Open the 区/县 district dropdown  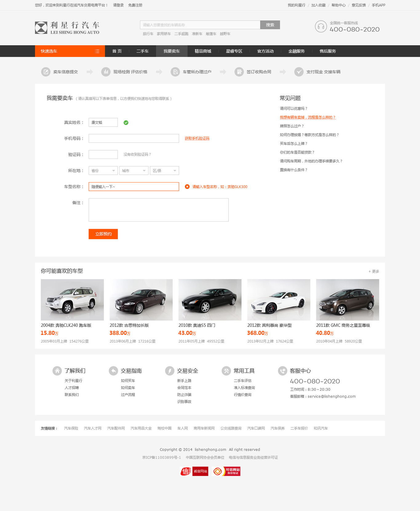[164, 171]
